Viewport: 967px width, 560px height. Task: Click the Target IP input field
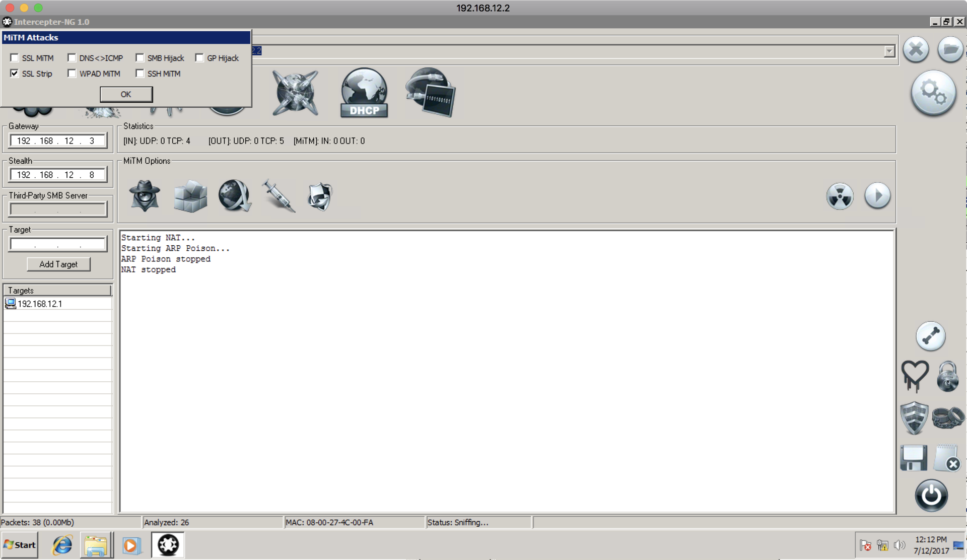[58, 244]
